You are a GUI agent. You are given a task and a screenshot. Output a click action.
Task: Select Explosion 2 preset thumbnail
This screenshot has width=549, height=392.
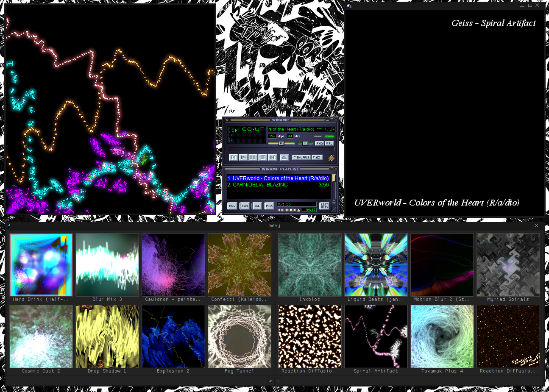[x=173, y=336]
